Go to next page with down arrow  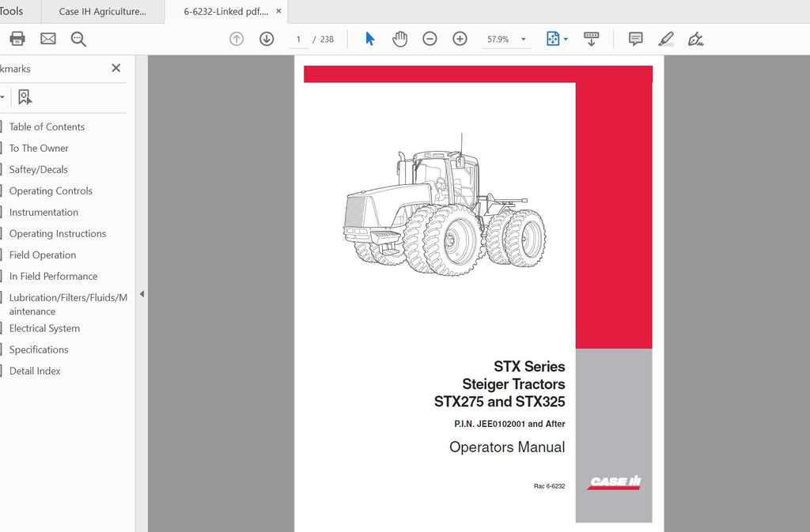pos(267,39)
